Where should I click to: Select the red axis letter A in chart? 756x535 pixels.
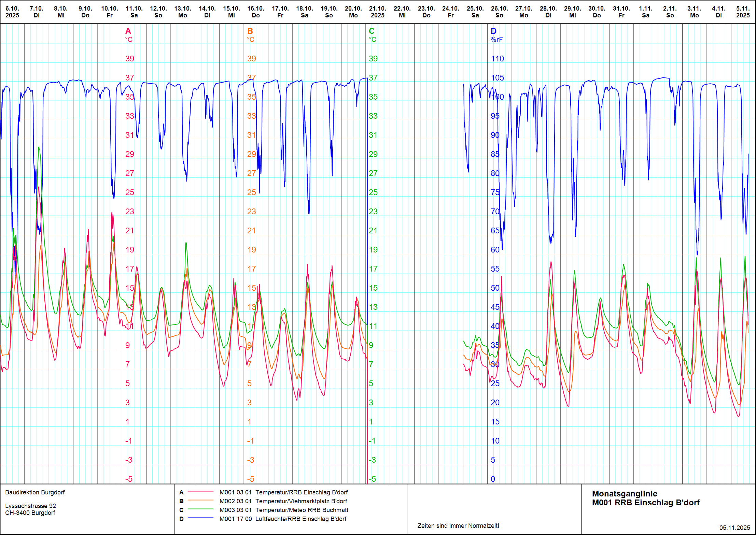click(x=128, y=31)
